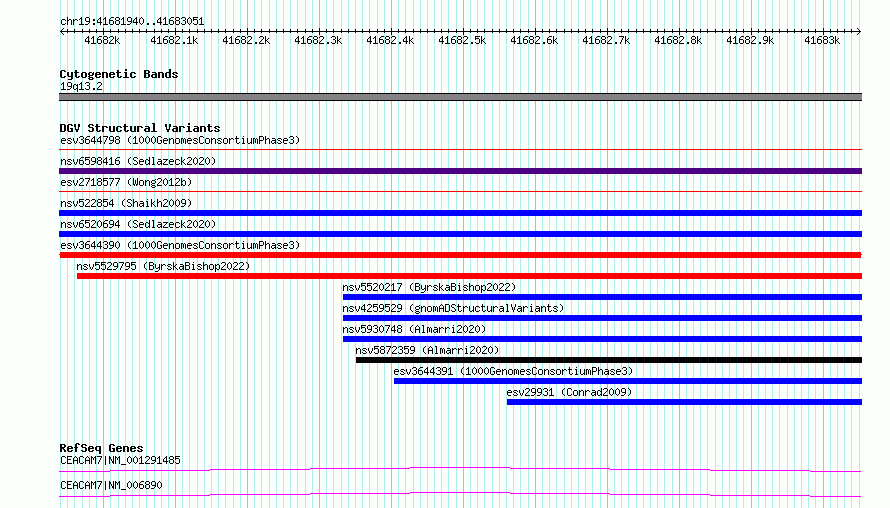Screen dimensions: 890x508
Task: Select the thick red esv3644390 bar
Action: pos(460,255)
